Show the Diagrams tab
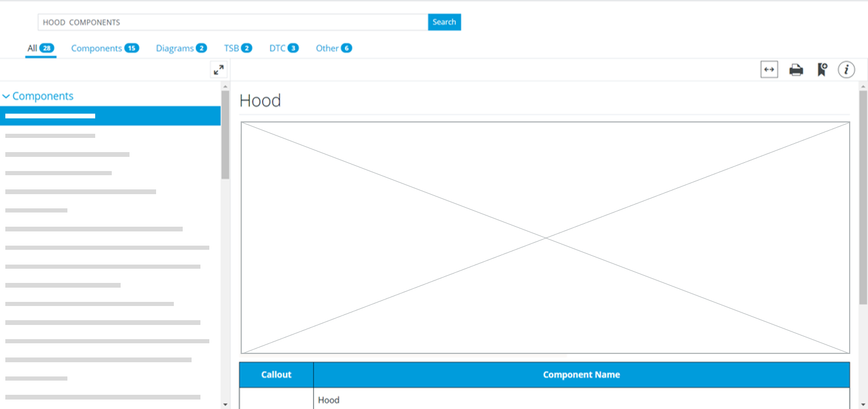Image resolution: width=868 pixels, height=409 pixels. [181, 48]
